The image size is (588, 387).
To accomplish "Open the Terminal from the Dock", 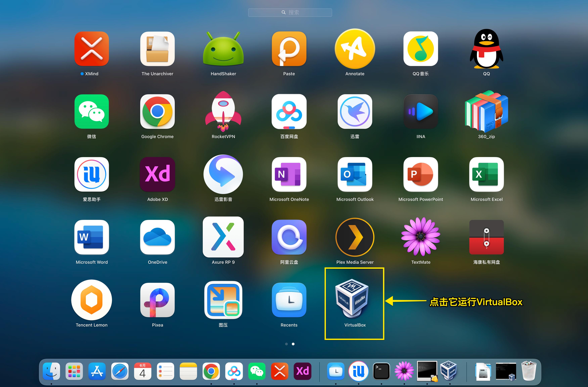I will (381, 371).
